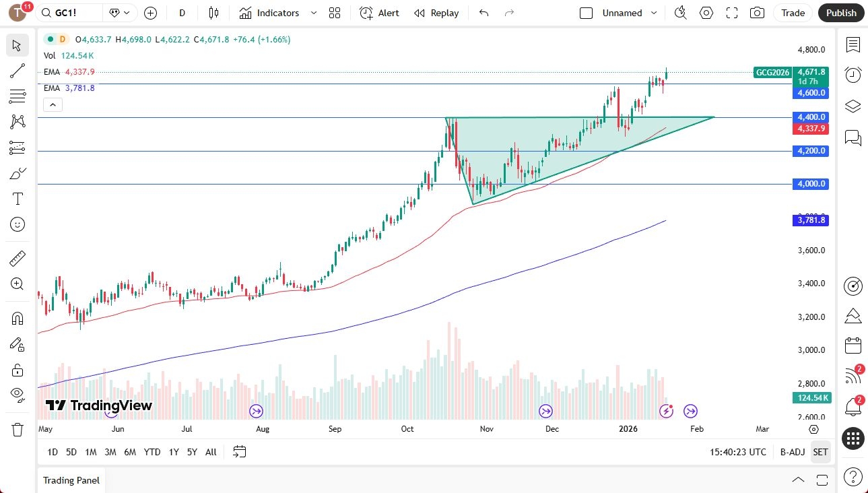
Task: Select the Trend Line drawing tool
Action: 18,71
